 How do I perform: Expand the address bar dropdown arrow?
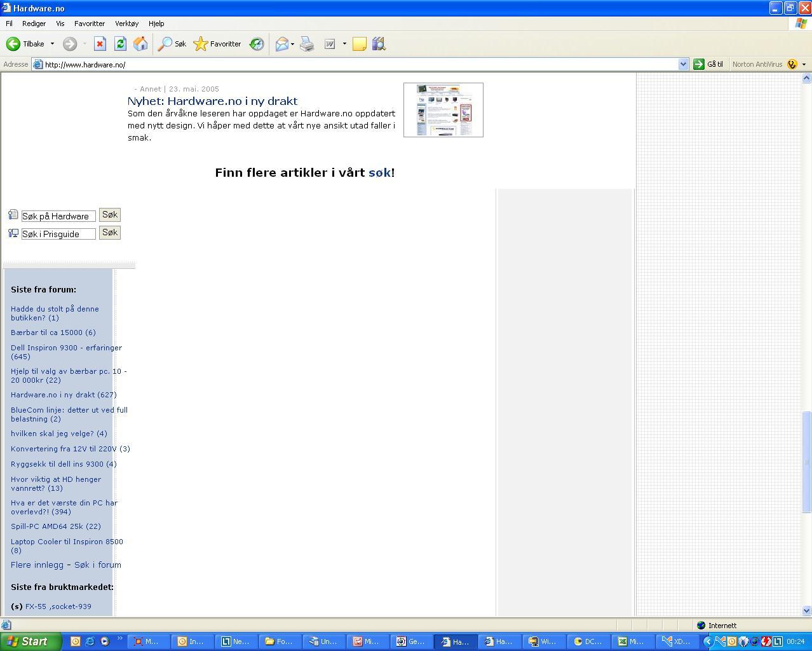click(x=683, y=64)
